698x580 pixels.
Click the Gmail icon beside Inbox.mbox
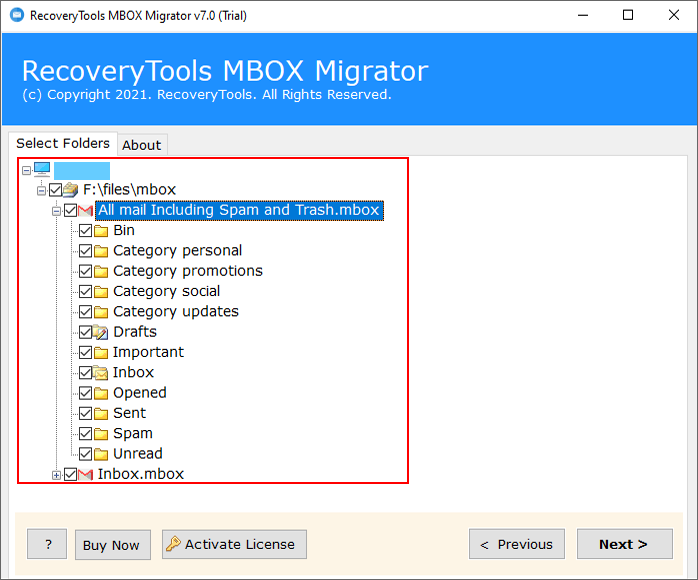[85, 475]
